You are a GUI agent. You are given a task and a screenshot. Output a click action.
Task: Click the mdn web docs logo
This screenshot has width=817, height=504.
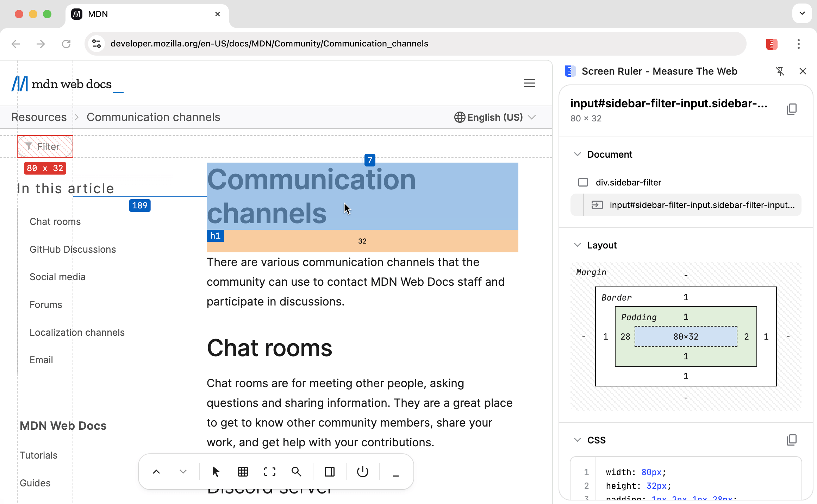pyautogui.click(x=67, y=84)
